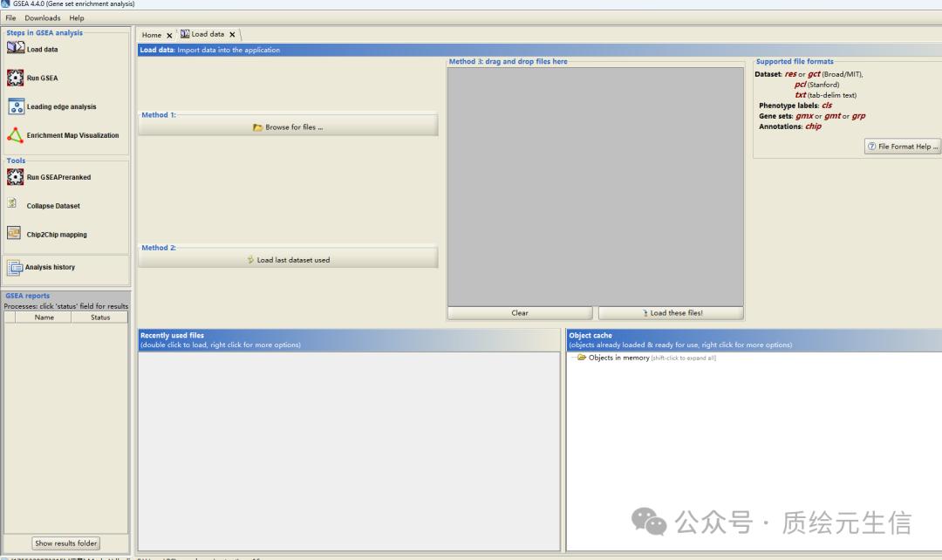Open Enrichment Map Visualization label
Viewport: 942px width, 560px height.
(72, 136)
